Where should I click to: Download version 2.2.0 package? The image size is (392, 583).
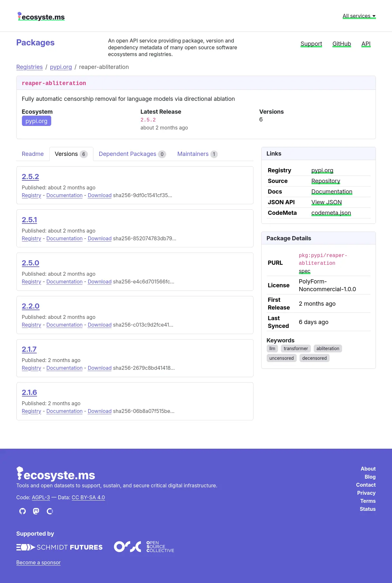[100, 325]
